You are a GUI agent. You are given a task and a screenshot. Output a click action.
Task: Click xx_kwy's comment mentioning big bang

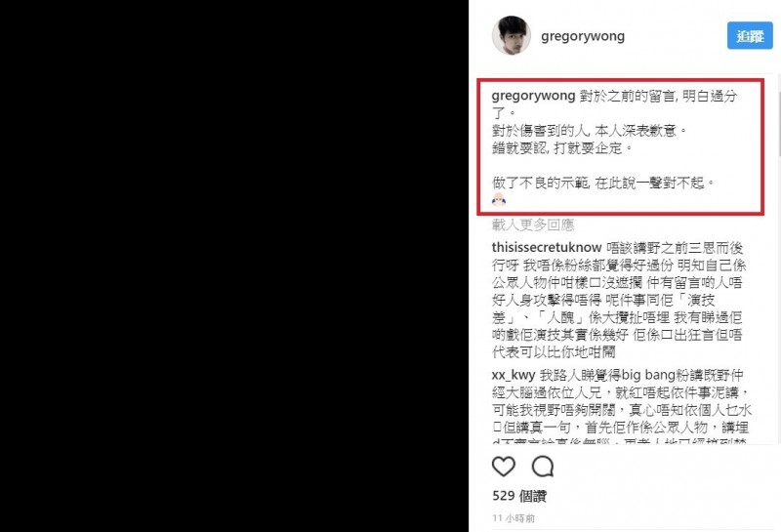[x=621, y=405]
